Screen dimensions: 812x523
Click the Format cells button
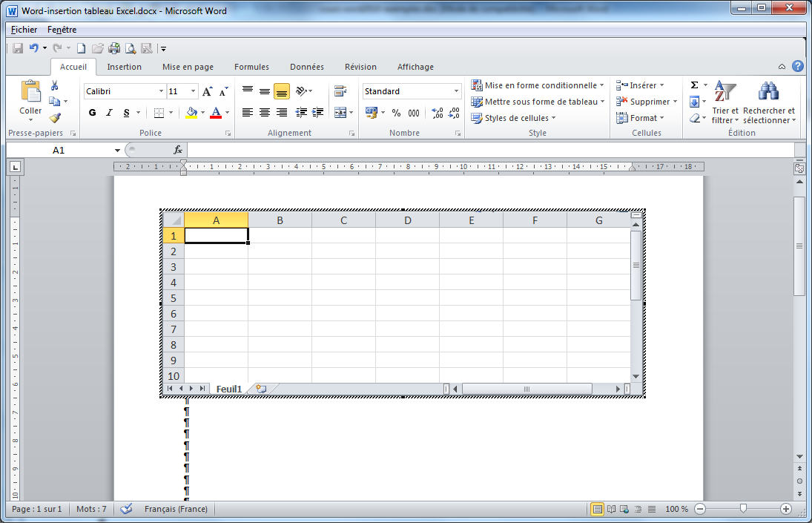point(640,118)
